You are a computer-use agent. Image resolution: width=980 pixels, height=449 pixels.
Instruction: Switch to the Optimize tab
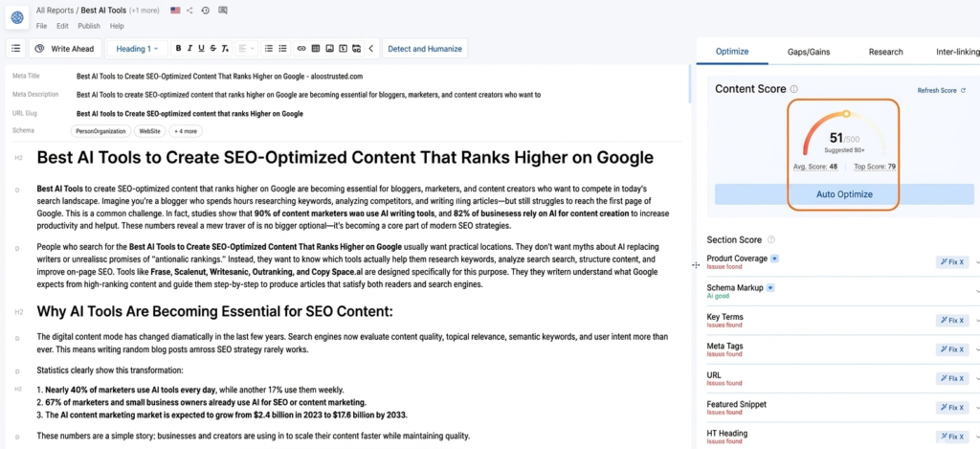tap(732, 52)
